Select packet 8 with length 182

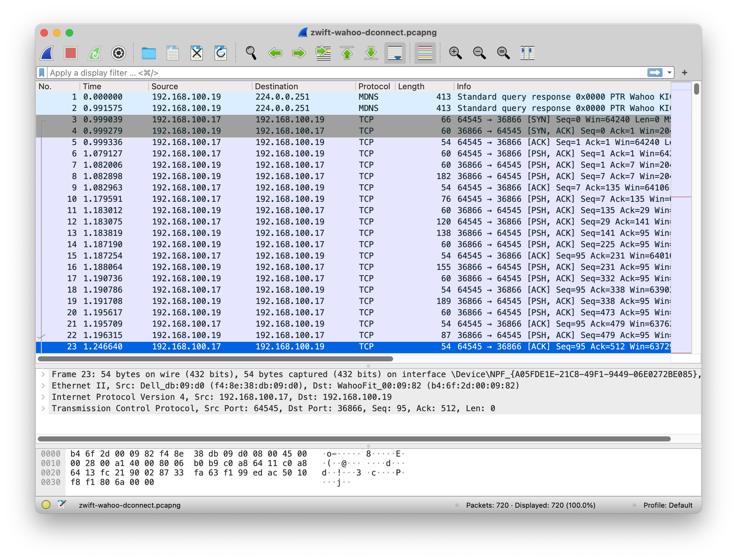tap(353, 176)
